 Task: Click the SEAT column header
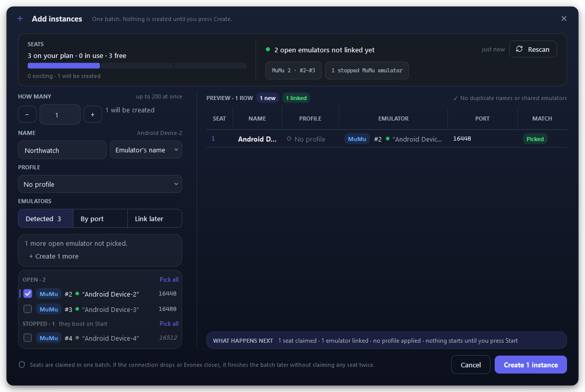220,119
